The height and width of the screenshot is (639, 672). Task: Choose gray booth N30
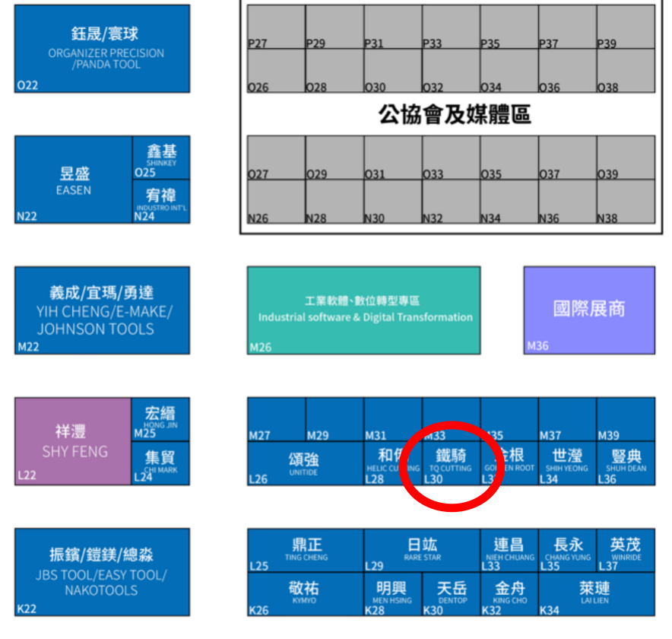click(393, 202)
